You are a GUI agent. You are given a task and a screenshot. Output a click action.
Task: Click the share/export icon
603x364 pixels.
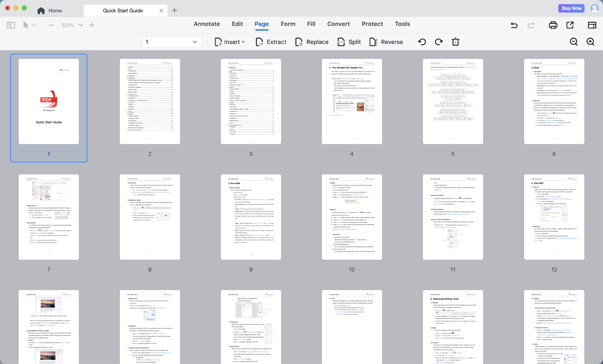pyautogui.click(x=570, y=25)
